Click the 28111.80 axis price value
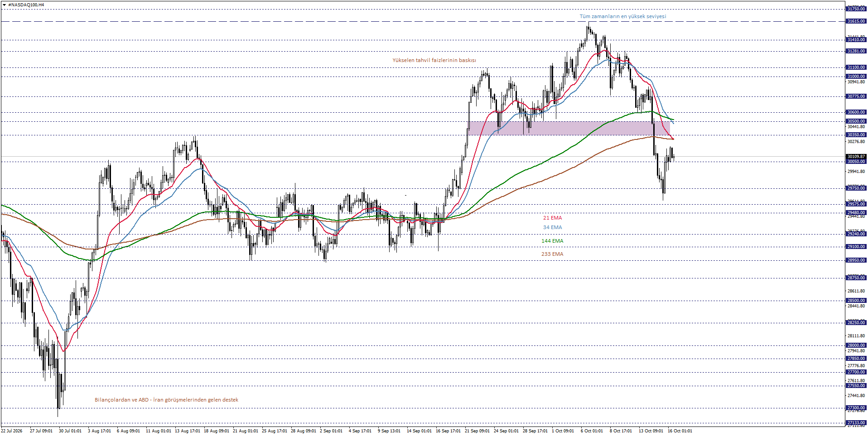868x436 pixels. (856, 336)
